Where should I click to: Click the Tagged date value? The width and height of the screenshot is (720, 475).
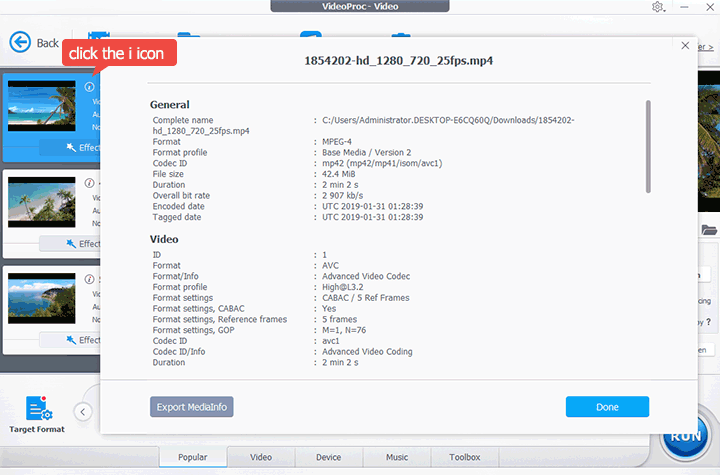(x=372, y=217)
